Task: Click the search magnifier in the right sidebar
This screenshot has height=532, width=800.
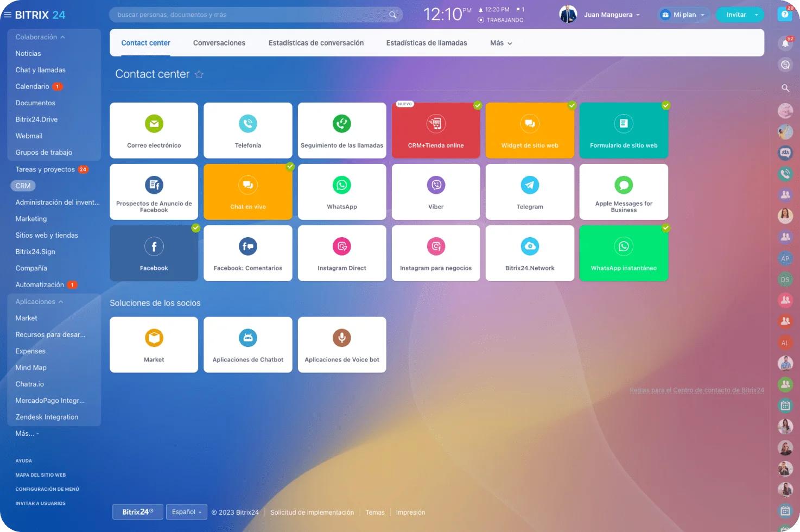Action: coord(785,87)
